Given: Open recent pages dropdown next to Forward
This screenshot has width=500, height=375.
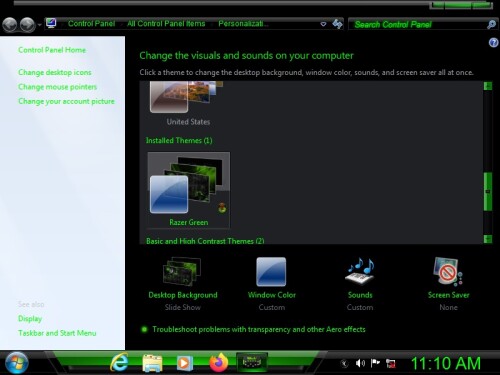Looking at the screenshot, I should [x=39, y=25].
